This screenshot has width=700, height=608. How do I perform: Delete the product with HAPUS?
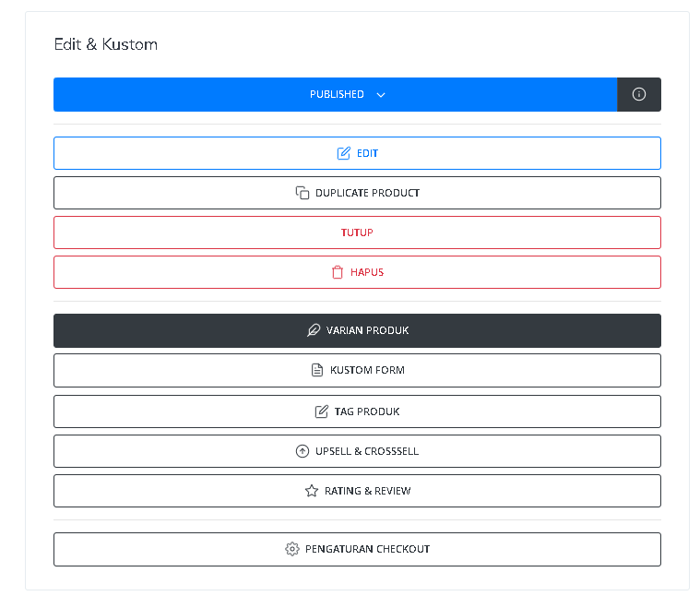(357, 272)
